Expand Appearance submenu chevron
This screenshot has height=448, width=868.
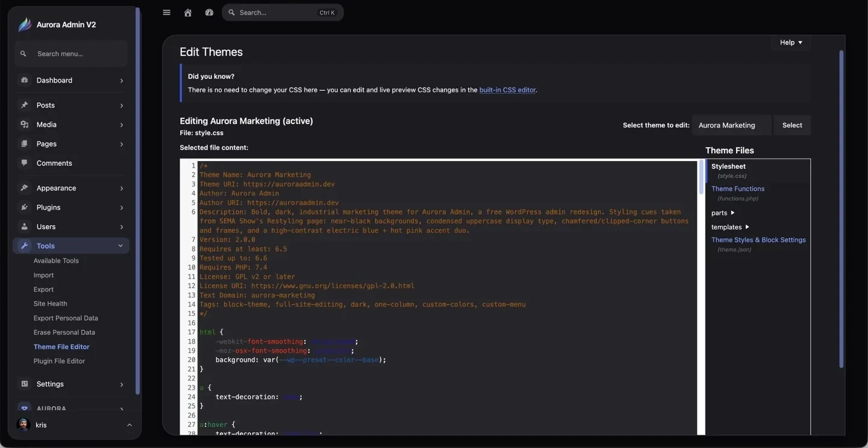[x=122, y=188]
